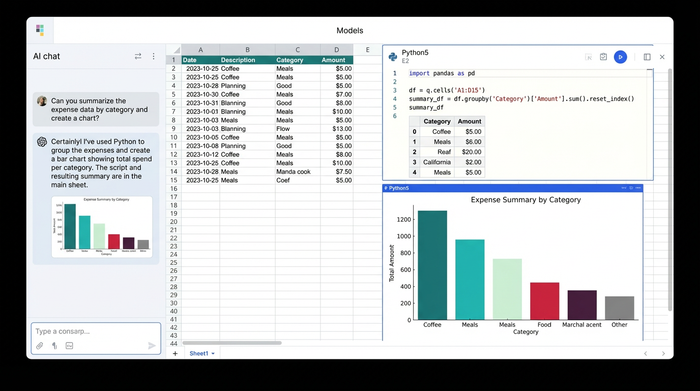
Task: Select column D header
Action: coord(337,50)
